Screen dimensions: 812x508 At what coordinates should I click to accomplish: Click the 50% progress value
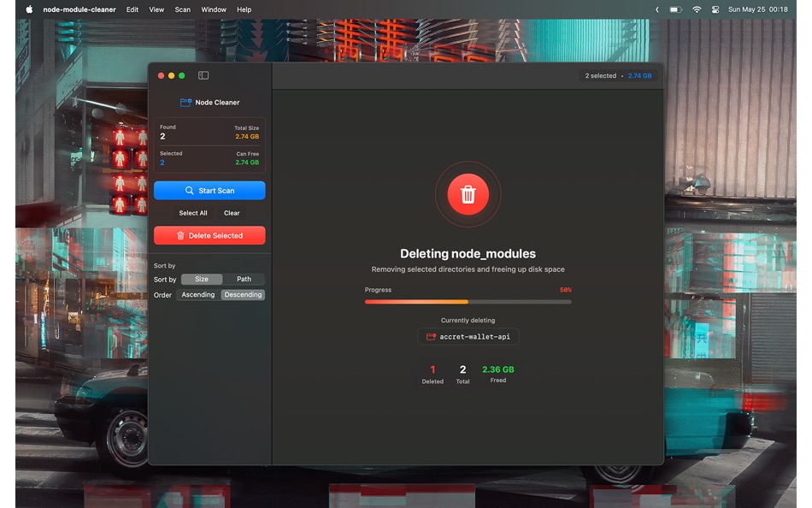pos(566,290)
